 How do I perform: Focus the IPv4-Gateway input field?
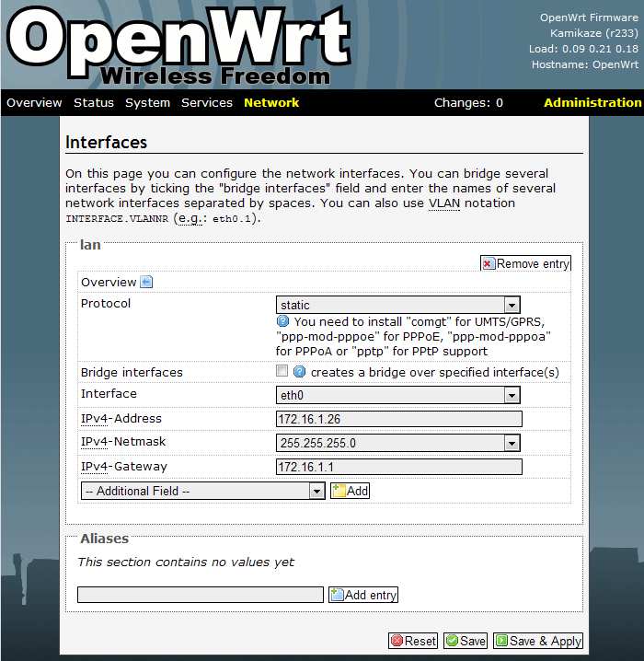tap(399, 467)
